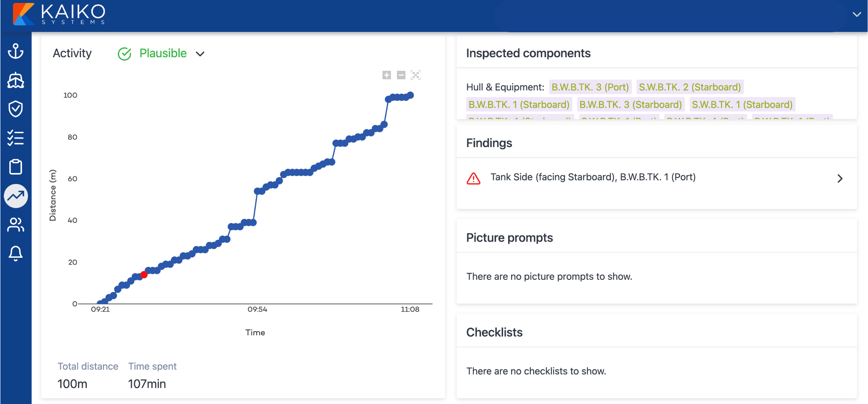Open the crew members icon in sidebar

[16, 225]
